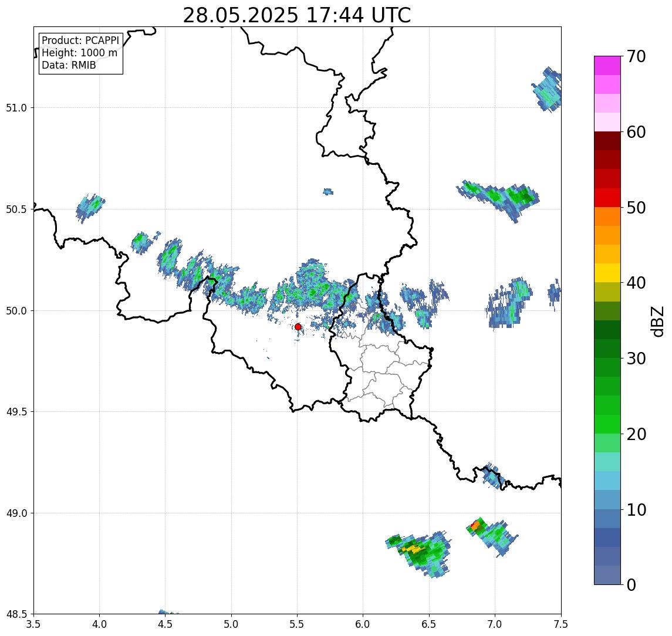The image size is (672, 636).
Task: Click longitude axis label 7.0
Action: (495, 624)
